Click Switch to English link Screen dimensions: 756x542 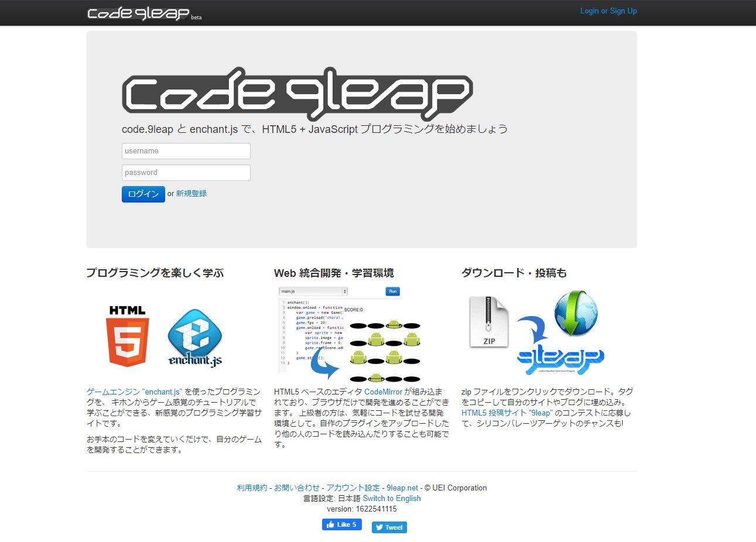tap(392, 498)
